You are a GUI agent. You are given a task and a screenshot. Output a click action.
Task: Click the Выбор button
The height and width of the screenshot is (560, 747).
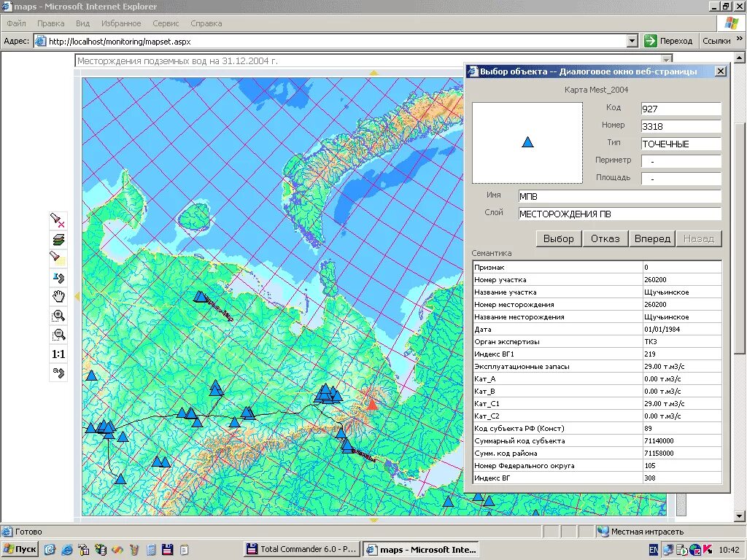click(x=559, y=238)
